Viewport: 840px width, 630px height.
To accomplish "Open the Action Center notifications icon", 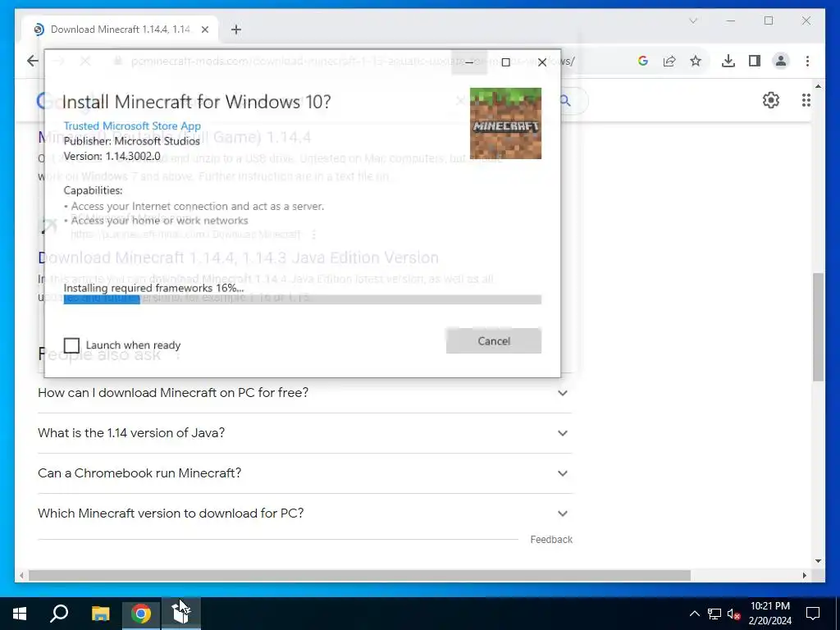I will click(x=813, y=614).
